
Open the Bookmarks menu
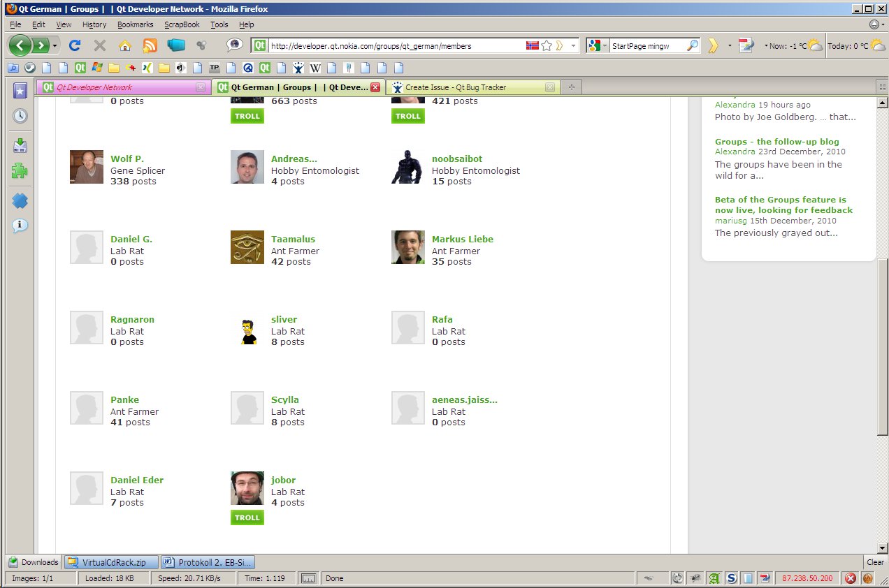[x=135, y=24]
